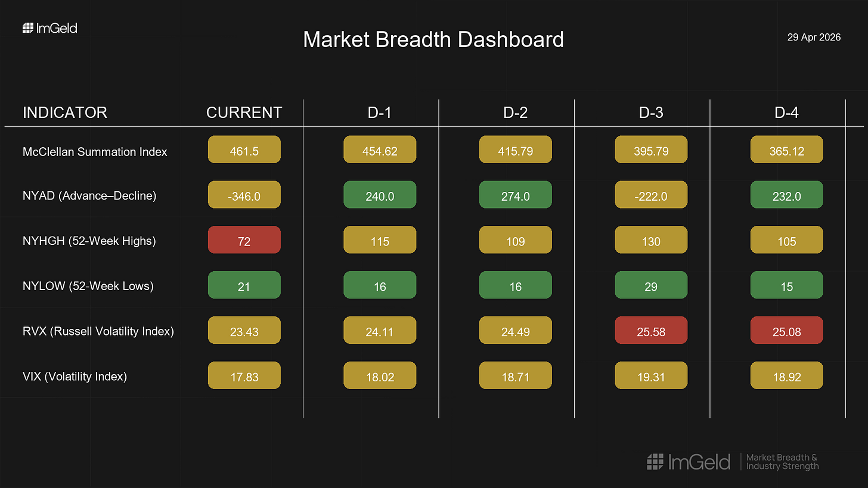Click the ImGeld logo icon top left
This screenshot has width=868, height=488.
point(27,28)
